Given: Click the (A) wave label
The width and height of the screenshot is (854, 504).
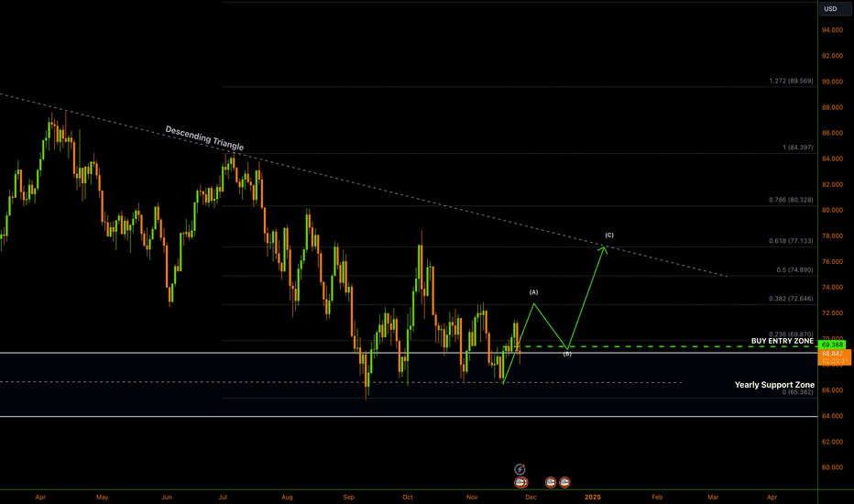Looking at the screenshot, I should click(x=533, y=292).
